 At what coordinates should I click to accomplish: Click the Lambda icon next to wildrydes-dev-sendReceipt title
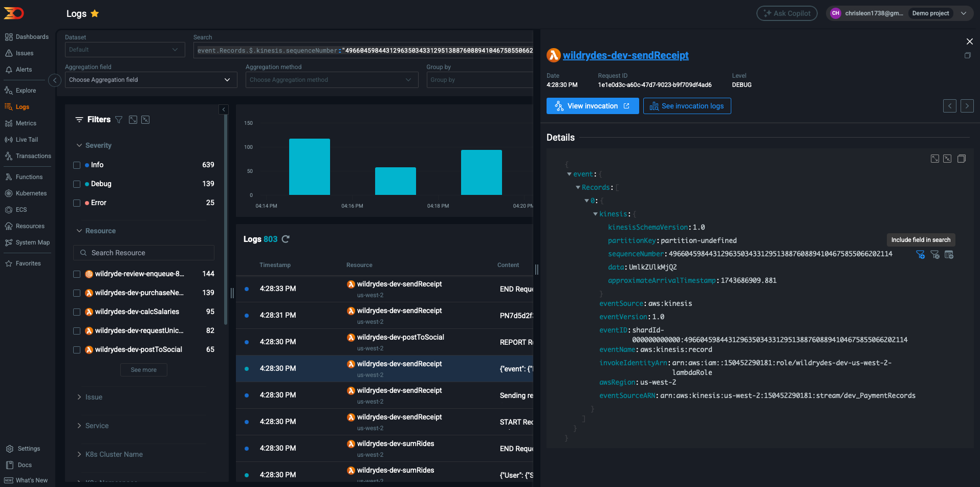click(554, 55)
